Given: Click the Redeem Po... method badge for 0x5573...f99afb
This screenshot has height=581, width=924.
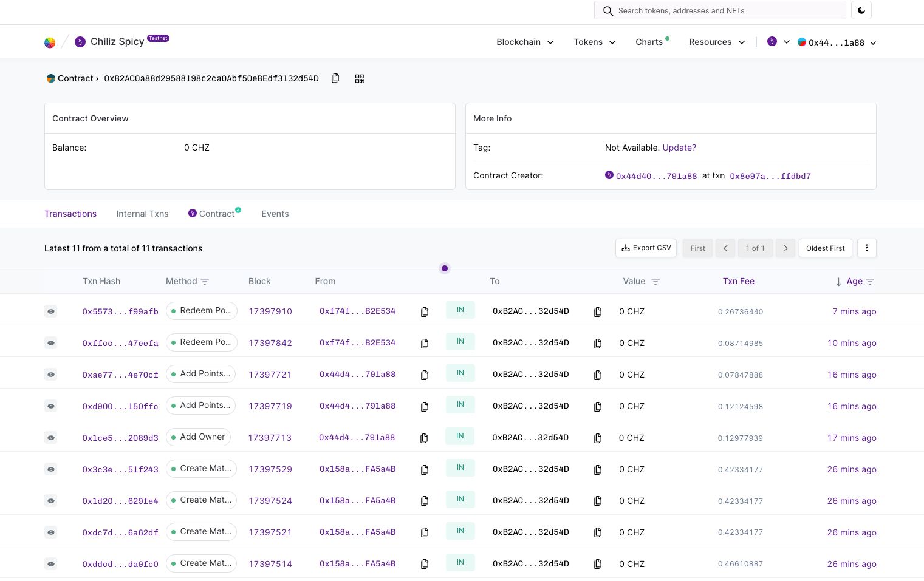Looking at the screenshot, I should click(x=201, y=311).
